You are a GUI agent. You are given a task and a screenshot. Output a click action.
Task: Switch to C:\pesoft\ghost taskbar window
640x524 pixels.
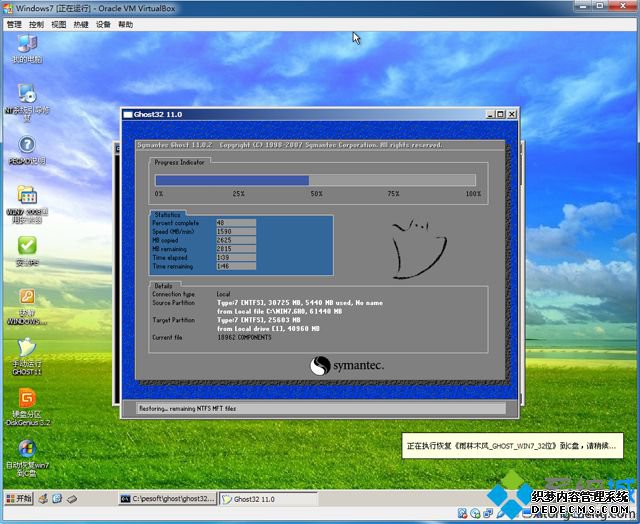pos(168,499)
